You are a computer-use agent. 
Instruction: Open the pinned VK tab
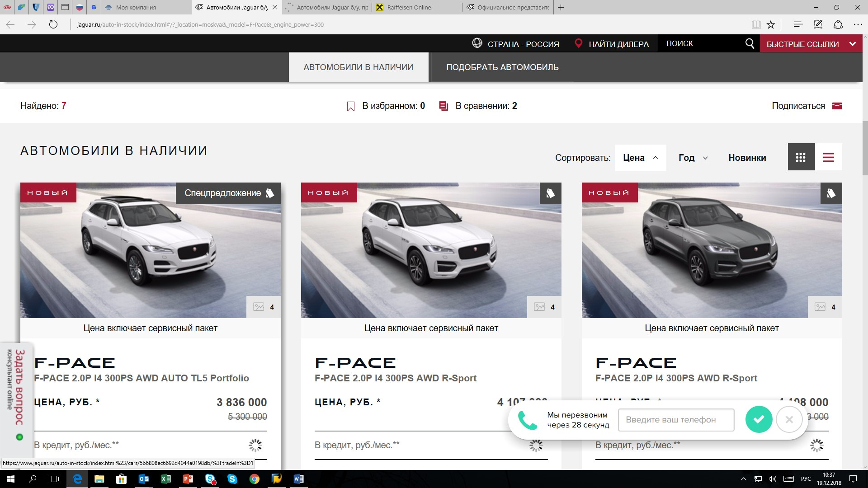[x=94, y=7]
